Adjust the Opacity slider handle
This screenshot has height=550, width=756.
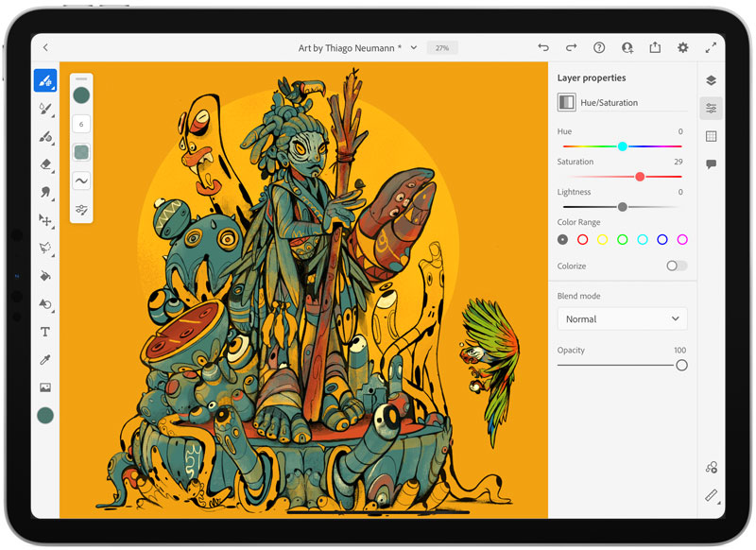(681, 365)
